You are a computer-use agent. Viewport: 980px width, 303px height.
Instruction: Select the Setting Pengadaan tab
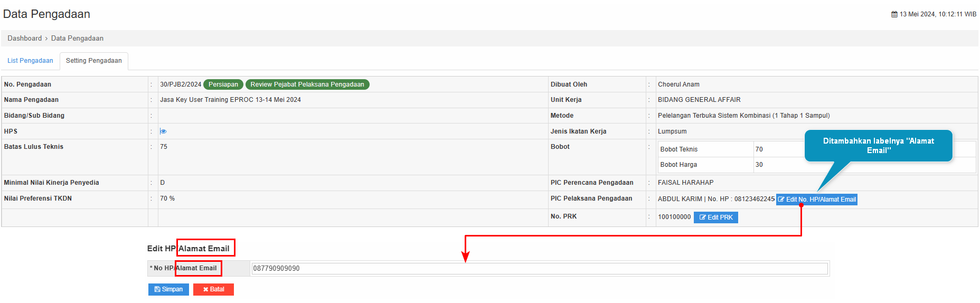pos(93,61)
